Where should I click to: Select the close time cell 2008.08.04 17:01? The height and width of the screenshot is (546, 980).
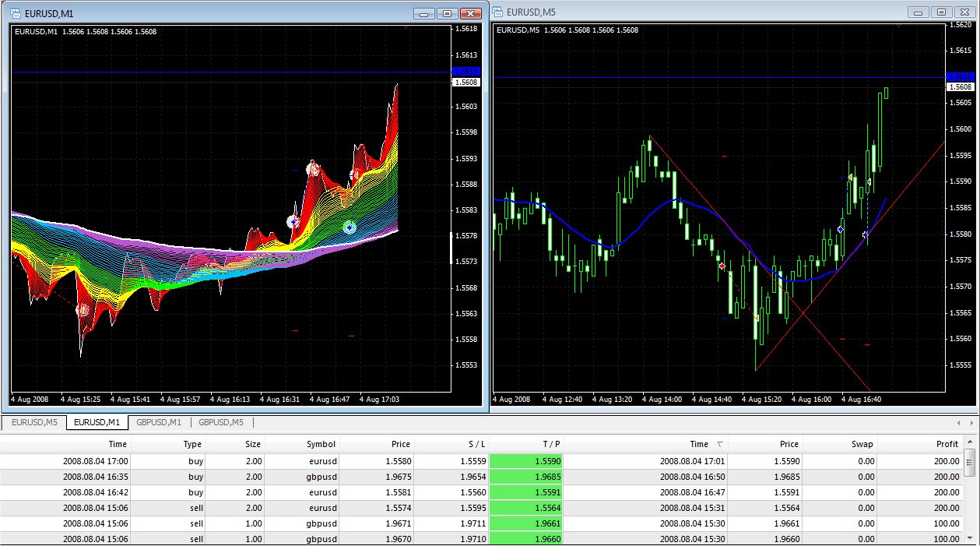(646, 461)
